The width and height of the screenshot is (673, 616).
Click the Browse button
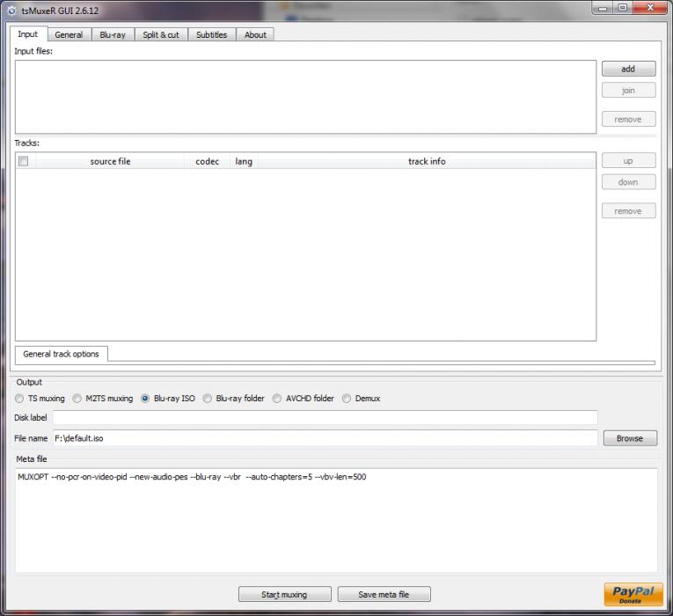pos(630,438)
